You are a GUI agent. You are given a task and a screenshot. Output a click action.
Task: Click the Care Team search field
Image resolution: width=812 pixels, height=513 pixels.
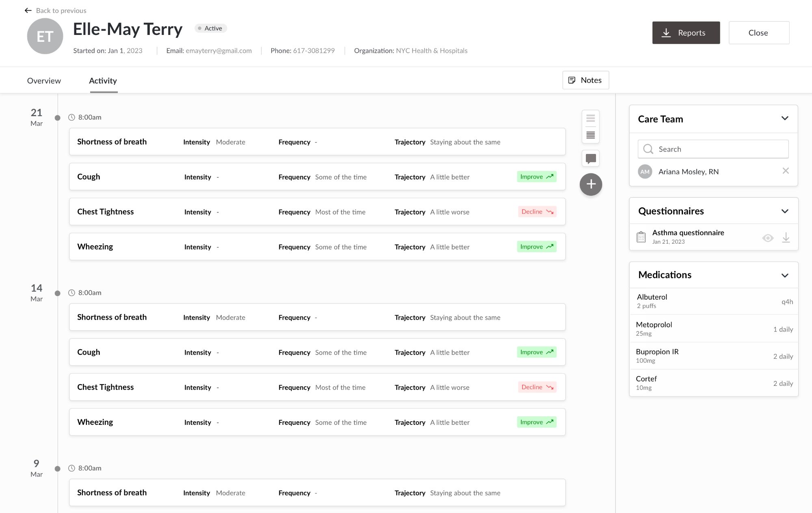point(713,149)
